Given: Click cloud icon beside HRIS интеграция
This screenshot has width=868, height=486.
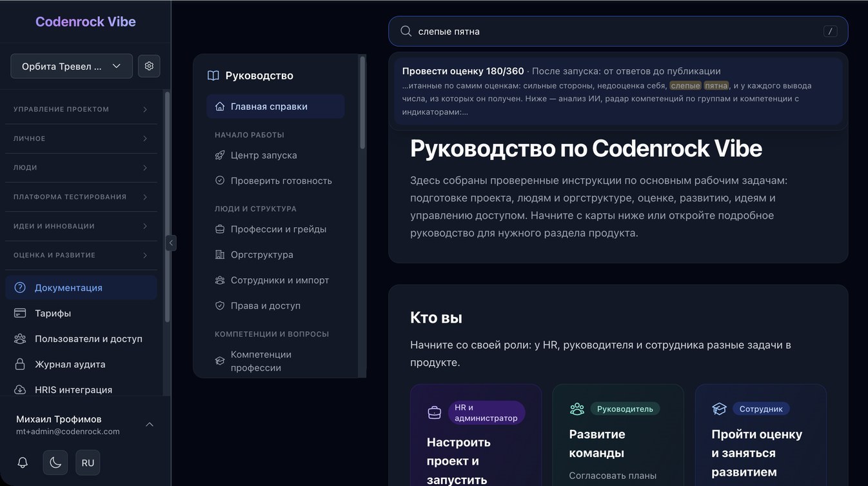Looking at the screenshot, I should 20,390.
